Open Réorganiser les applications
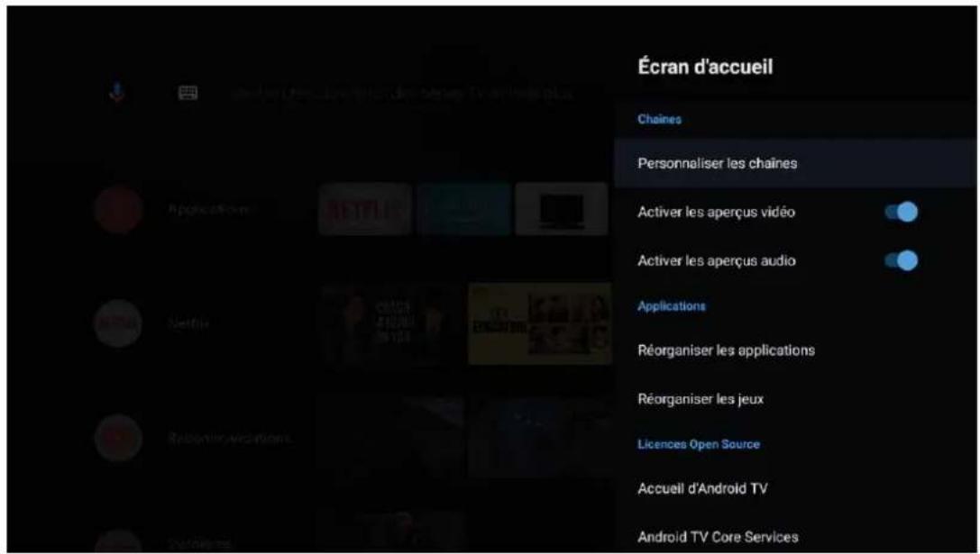This screenshot has width=980, height=554. coord(795,350)
